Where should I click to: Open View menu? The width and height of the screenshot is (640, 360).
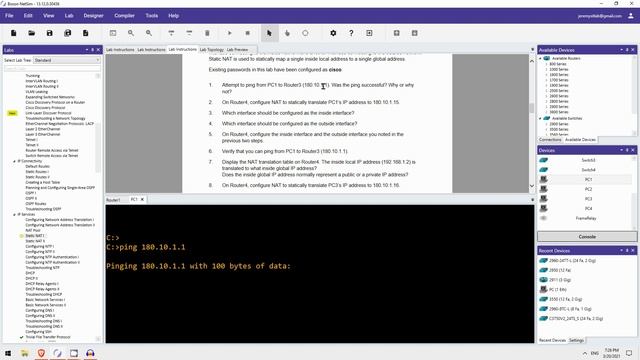click(x=49, y=16)
